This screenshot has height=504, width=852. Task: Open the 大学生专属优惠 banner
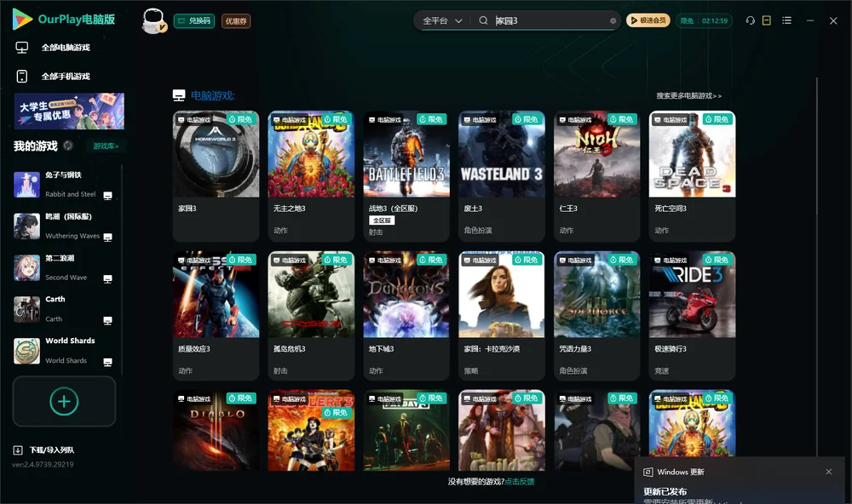click(69, 112)
